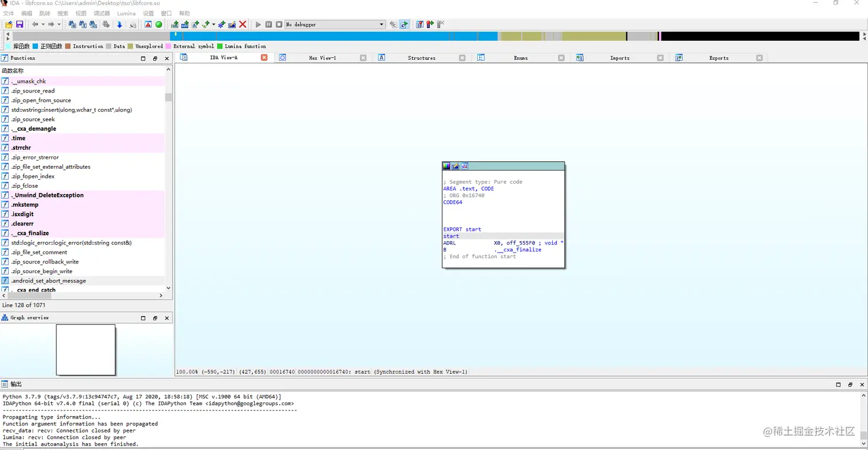Close the Hex View-1 tab
Viewport: 868px width, 450px height.
363,58
